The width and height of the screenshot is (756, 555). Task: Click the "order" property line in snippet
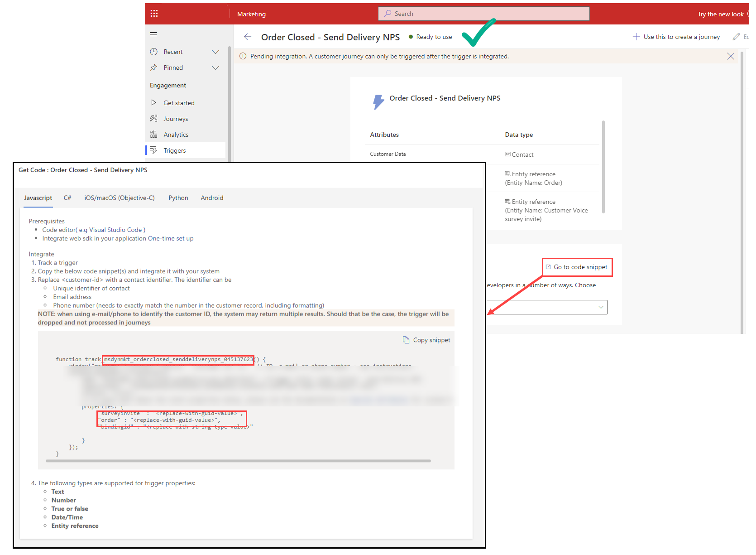[159, 420]
